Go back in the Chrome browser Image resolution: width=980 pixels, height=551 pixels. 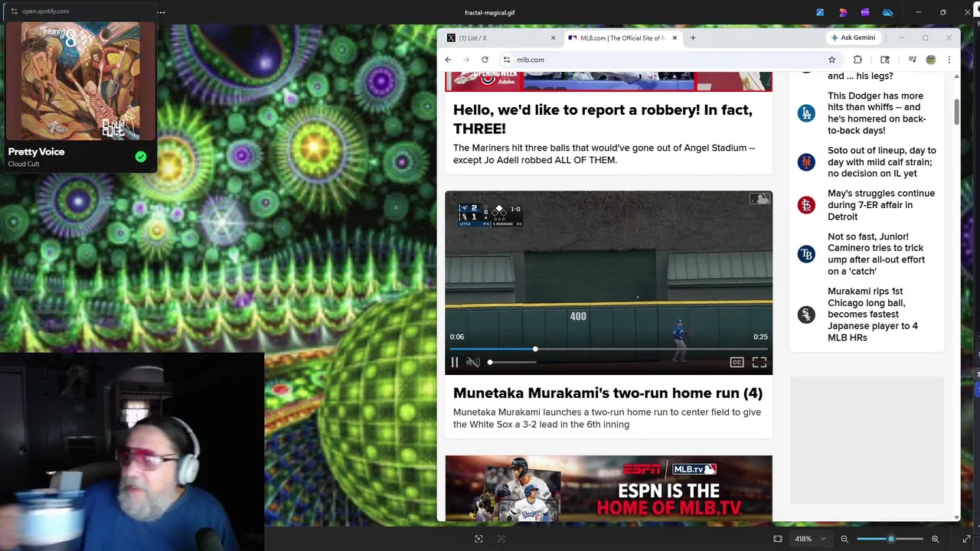point(449,60)
